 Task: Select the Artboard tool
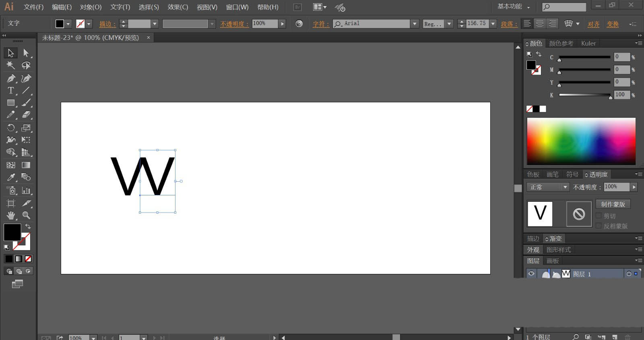[11, 203]
